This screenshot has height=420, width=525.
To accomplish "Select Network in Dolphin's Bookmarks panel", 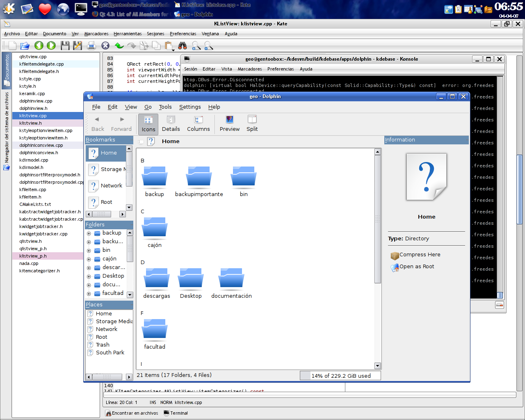I will pos(106,186).
